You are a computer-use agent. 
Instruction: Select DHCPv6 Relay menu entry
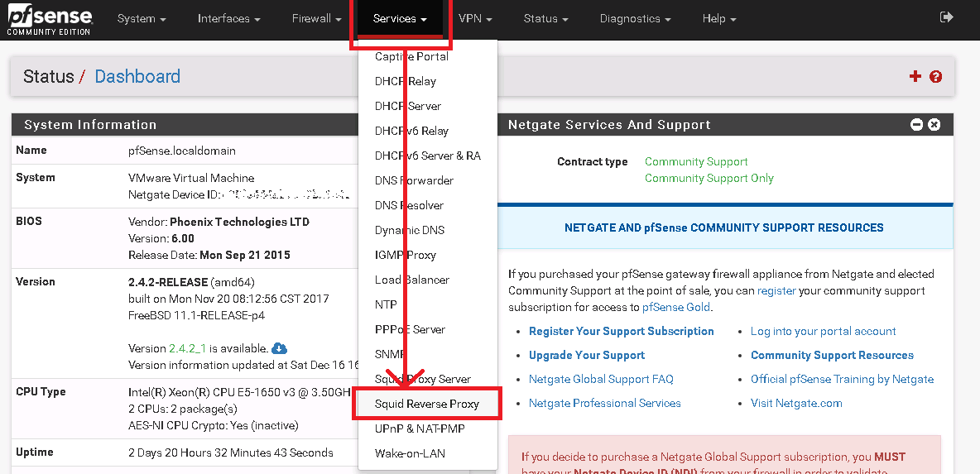[427, 132]
